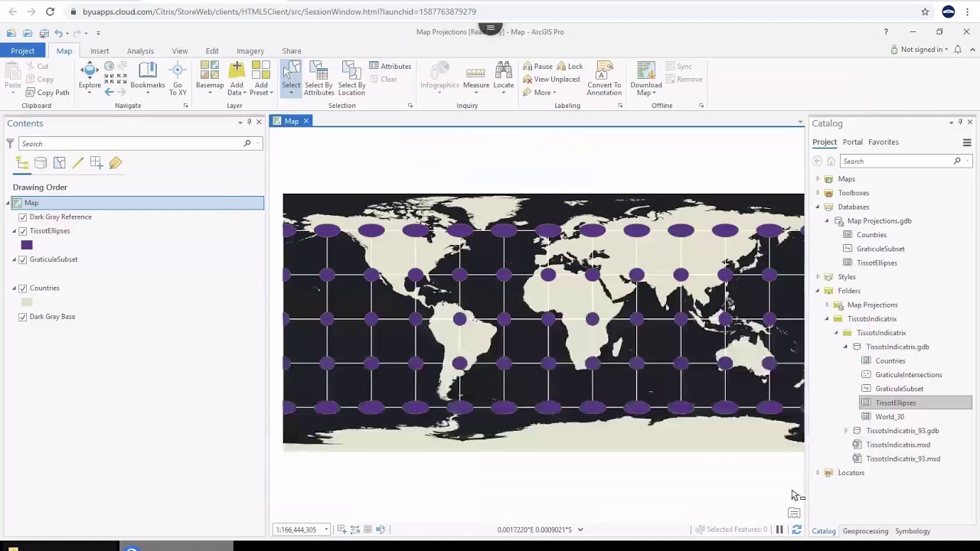Click the Countries layer symbol swatch

coord(27,302)
